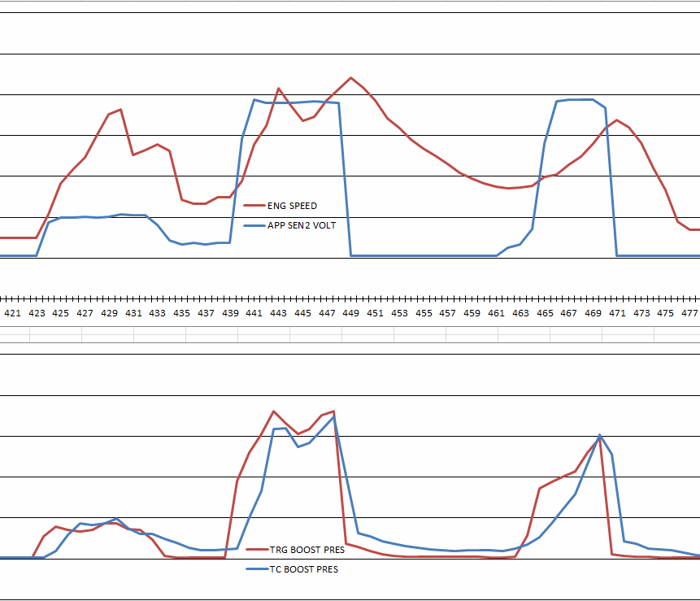Click the blue APP SEN2 VOLT legend line swatch
The width and height of the screenshot is (700, 601).
254,225
